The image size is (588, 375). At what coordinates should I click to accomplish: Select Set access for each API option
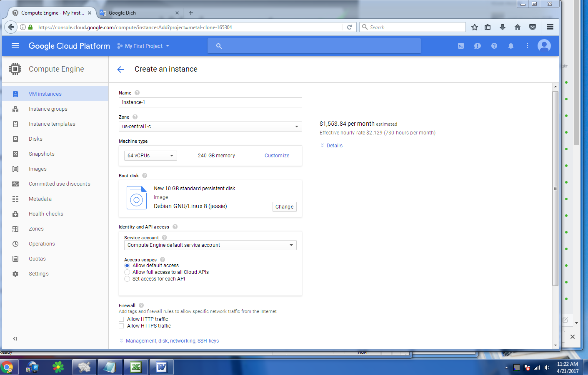click(x=127, y=279)
